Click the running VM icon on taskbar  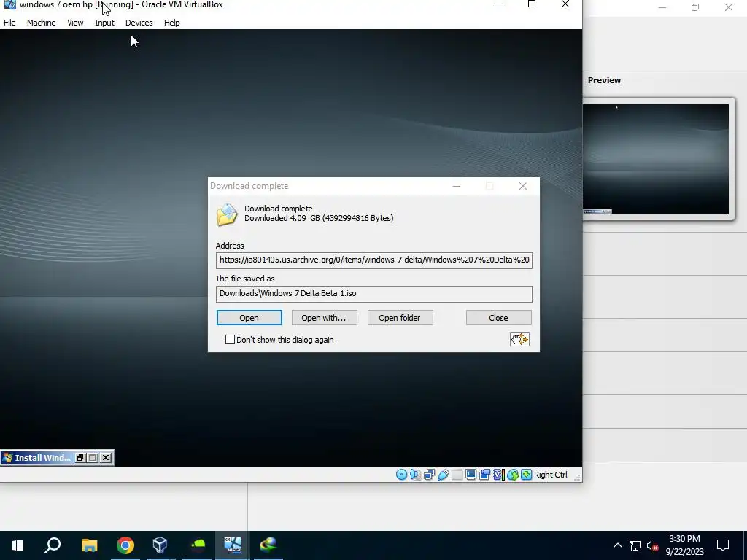click(x=233, y=545)
